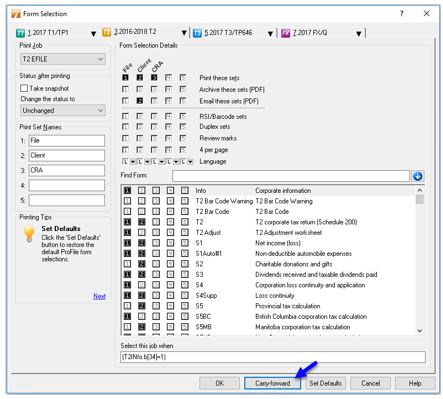Open dropdown arrow next to 2016-2018 T2
443x399 pixels.
(184, 33)
